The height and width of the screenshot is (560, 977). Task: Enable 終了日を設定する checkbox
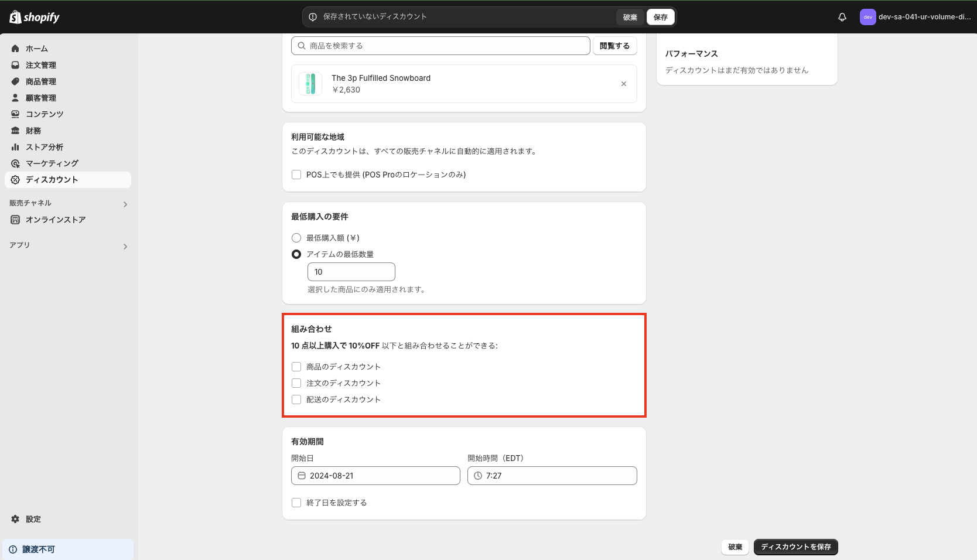[296, 503]
